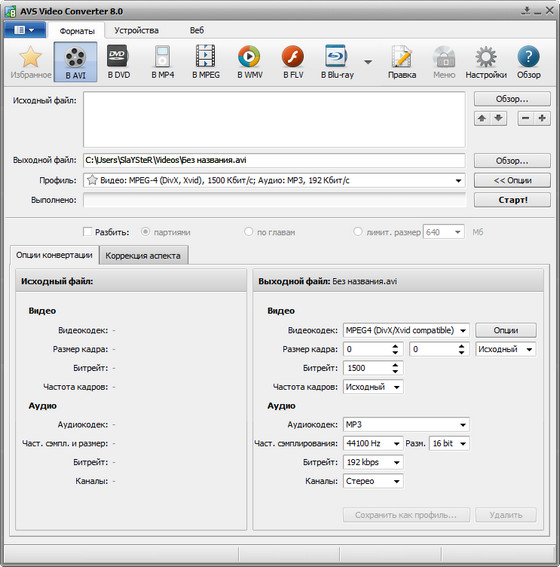Enable the 'Разбить' split checkbox
560x567 pixels.
coord(87,232)
